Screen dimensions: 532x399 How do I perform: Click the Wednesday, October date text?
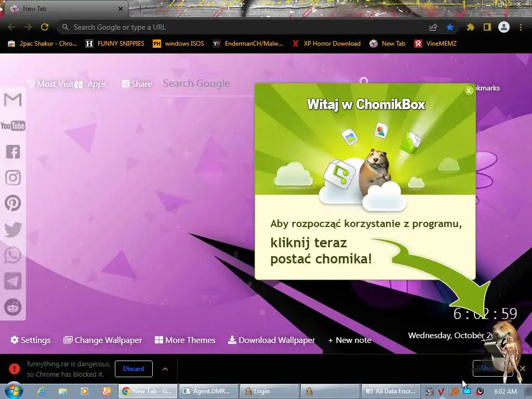pos(450,336)
